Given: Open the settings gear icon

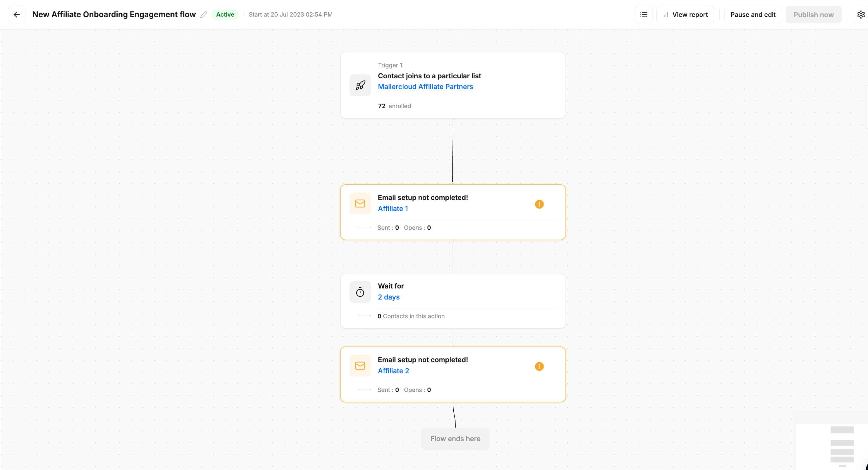Looking at the screenshot, I should [861, 14].
